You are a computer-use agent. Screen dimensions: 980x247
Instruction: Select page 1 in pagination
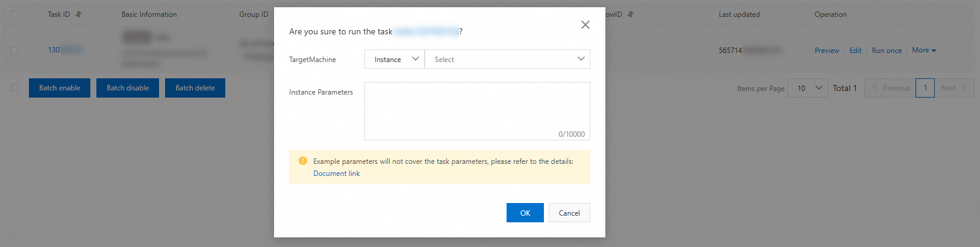point(925,88)
